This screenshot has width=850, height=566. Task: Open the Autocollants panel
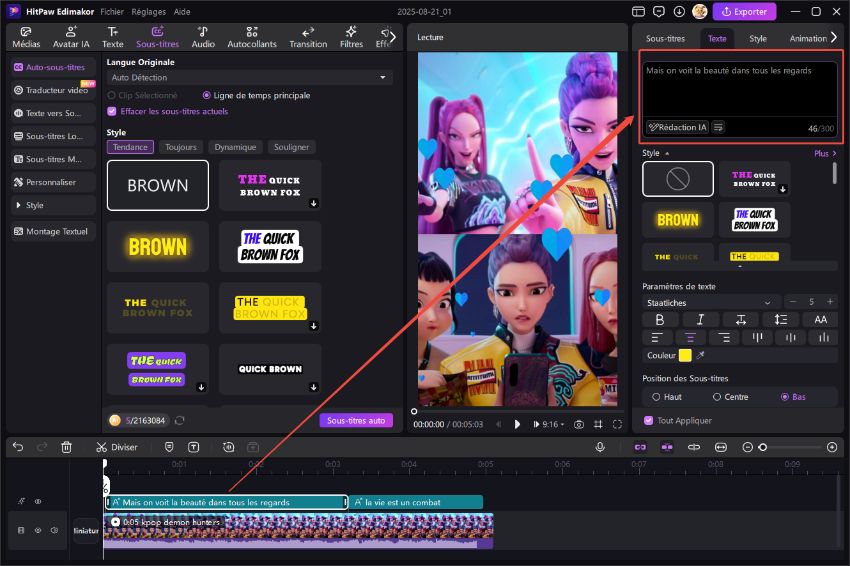coord(252,37)
